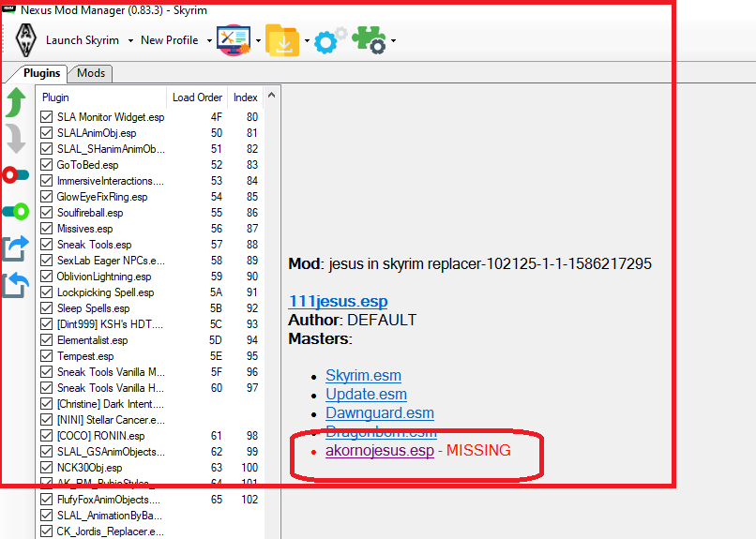The height and width of the screenshot is (539, 756).
Task: Enable all plugins with green toggle icon
Action: click(15, 212)
